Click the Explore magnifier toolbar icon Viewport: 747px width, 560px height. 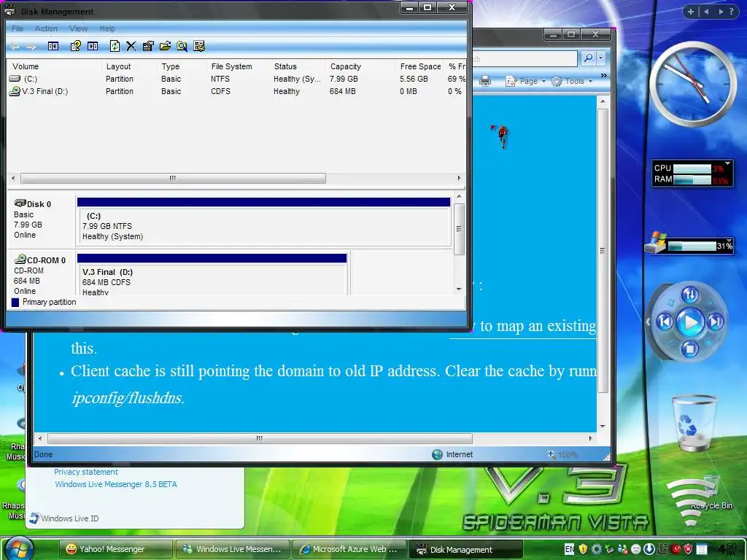click(182, 46)
